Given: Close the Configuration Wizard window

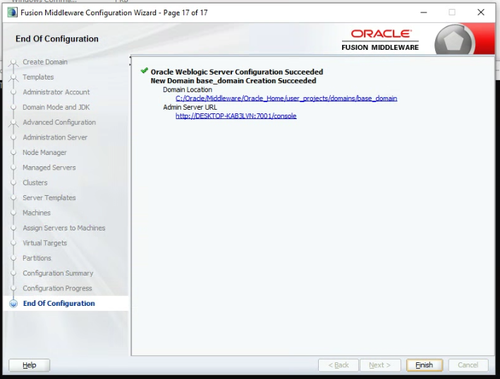Looking at the screenshot, I should (481, 12).
